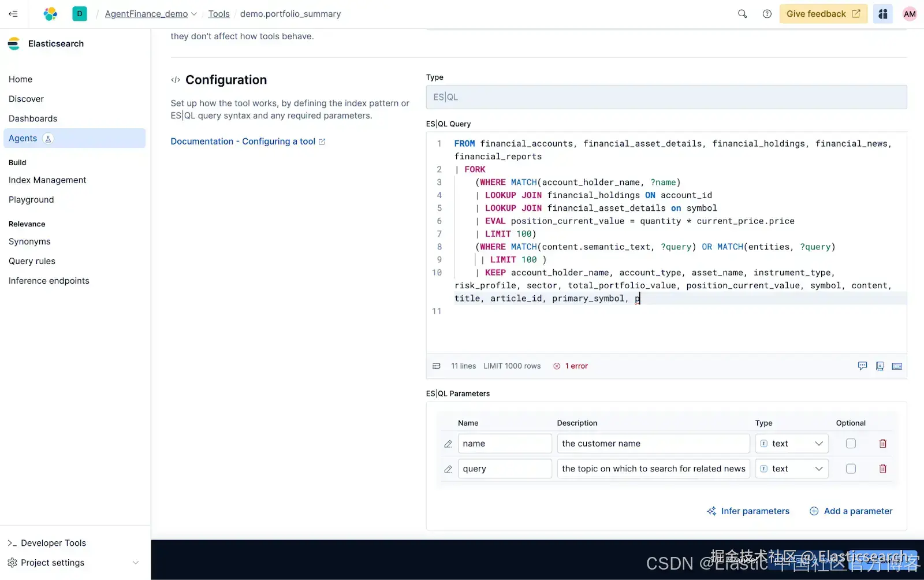Toggle word wrap in query editor footer
Image resolution: width=924 pixels, height=580 pixels.
point(437,366)
